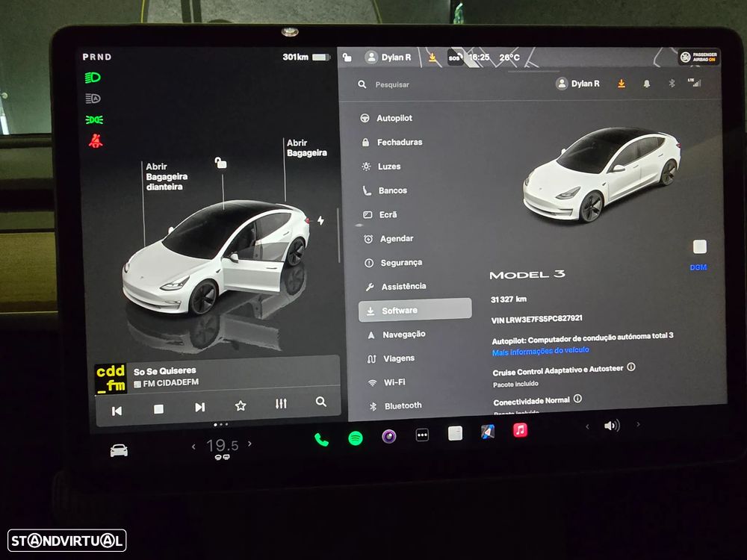
Task: Tap the charge port lightning icon
Action: click(320, 220)
